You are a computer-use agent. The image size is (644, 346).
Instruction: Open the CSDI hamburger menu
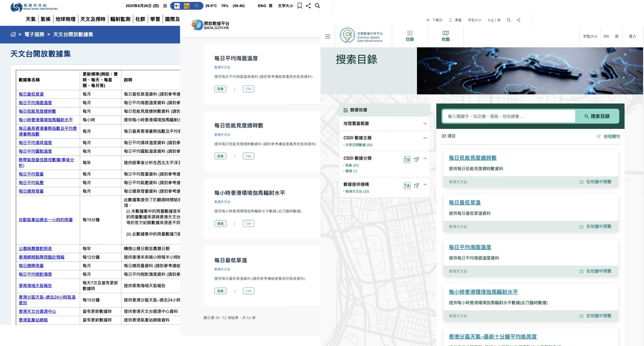pos(328,37)
